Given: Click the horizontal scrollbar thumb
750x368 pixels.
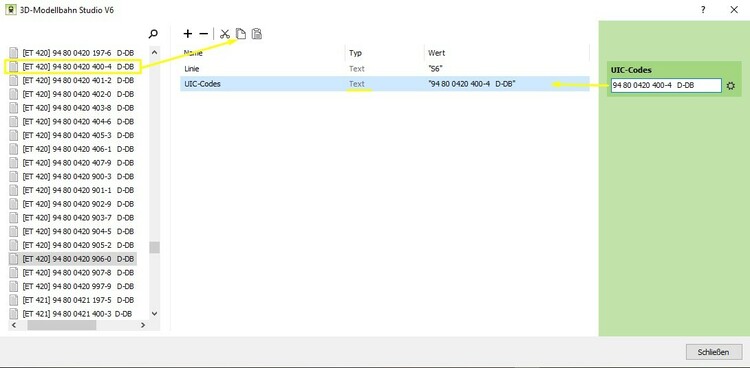Looking at the screenshot, I should tap(62, 325).
